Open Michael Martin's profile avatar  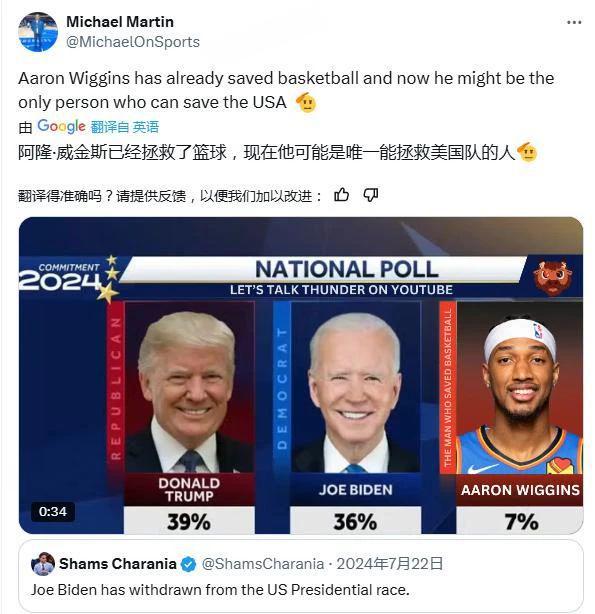coord(38,32)
